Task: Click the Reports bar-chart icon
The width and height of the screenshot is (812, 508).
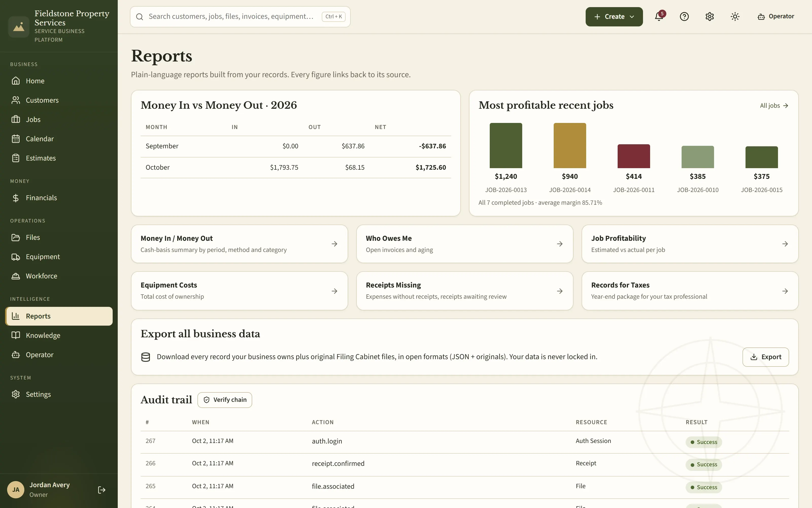Action: (16, 316)
